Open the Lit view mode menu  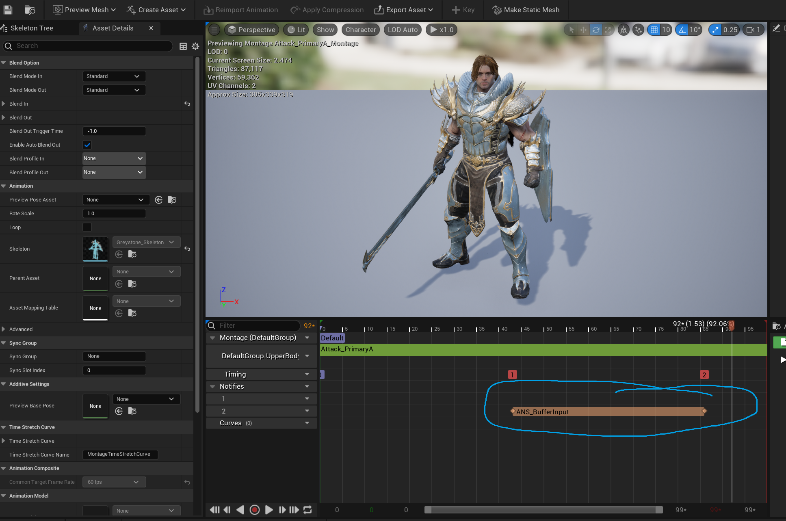click(x=296, y=30)
